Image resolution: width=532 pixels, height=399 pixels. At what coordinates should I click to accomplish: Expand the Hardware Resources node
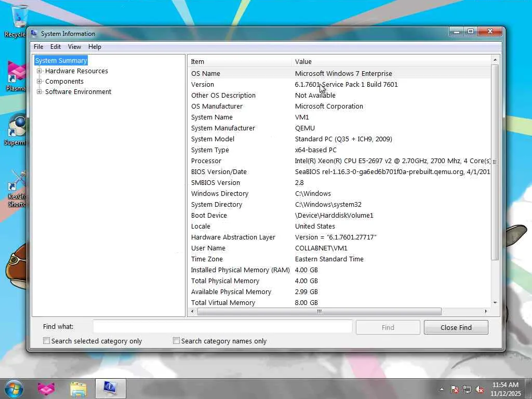pyautogui.click(x=39, y=71)
